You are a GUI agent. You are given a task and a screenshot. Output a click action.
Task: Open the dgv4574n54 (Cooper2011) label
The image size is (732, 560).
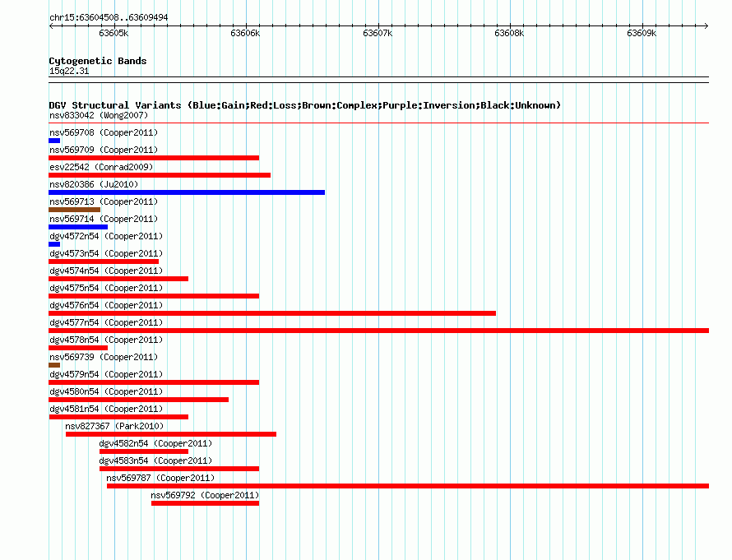106,271
